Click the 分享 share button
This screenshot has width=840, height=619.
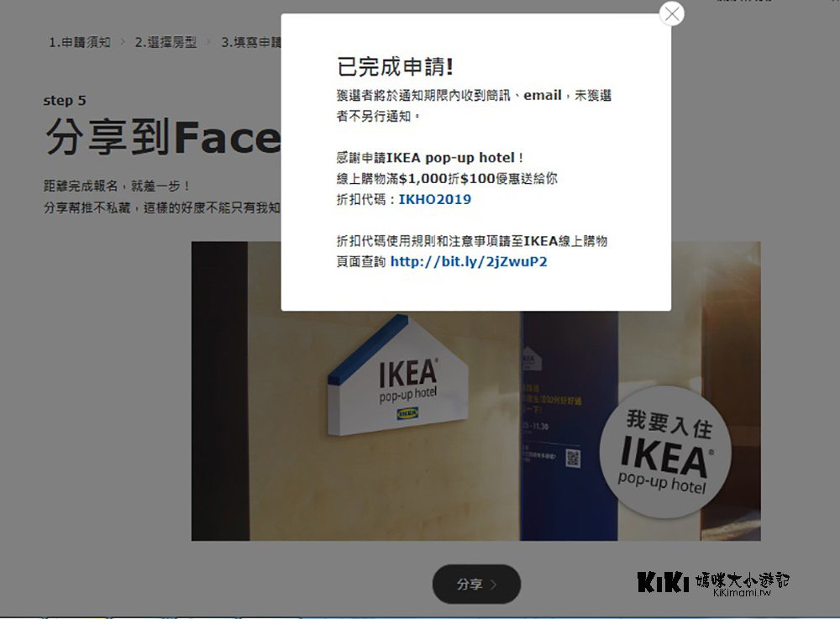(476, 585)
